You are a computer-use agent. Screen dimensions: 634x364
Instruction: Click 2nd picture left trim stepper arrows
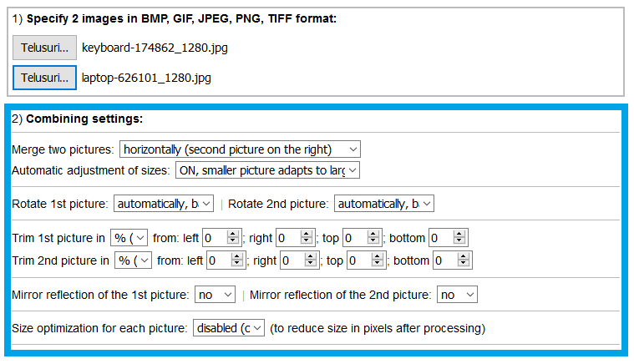(237, 260)
